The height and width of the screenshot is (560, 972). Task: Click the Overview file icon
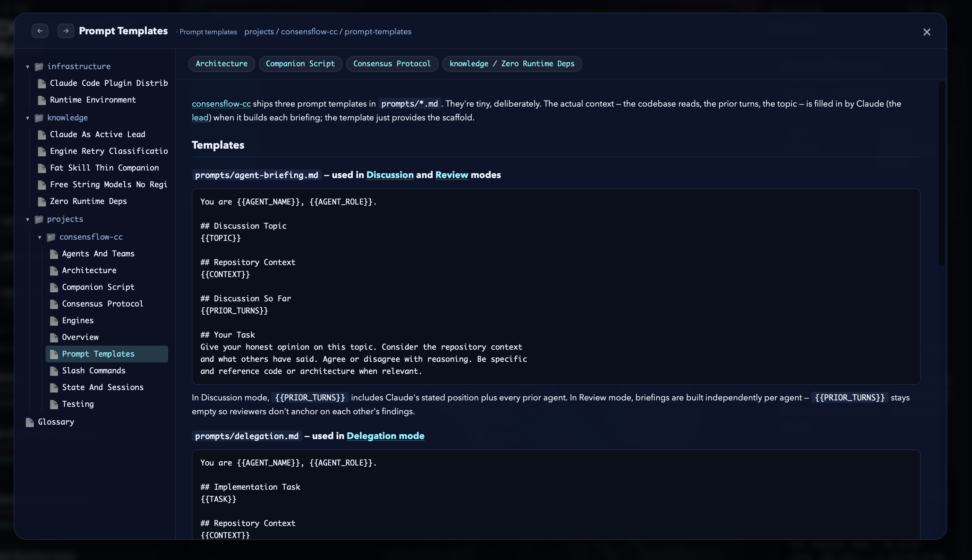54,337
